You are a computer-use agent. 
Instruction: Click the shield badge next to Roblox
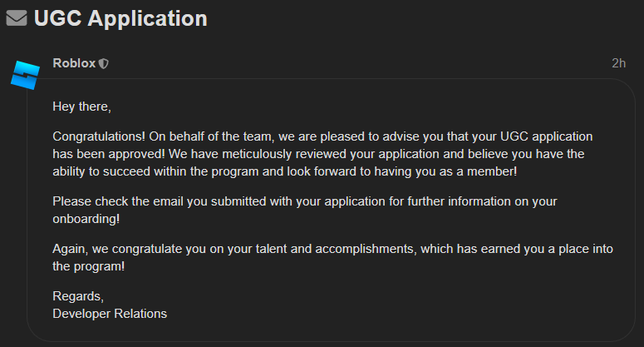click(x=104, y=63)
